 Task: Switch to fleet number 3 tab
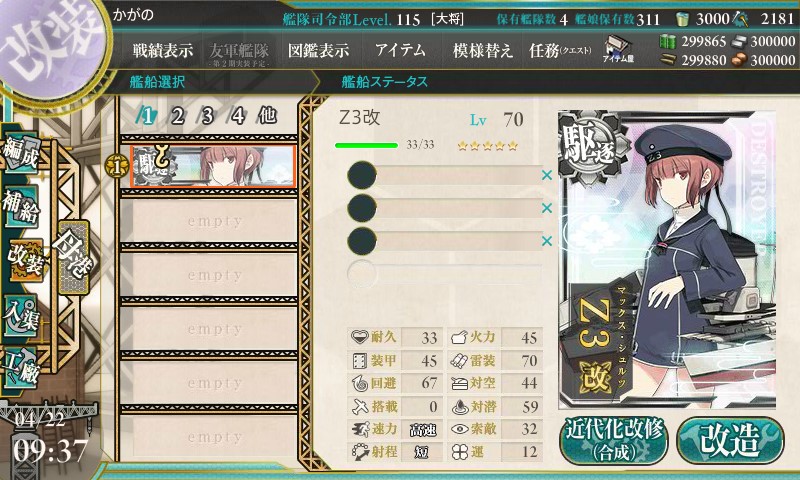click(x=207, y=116)
